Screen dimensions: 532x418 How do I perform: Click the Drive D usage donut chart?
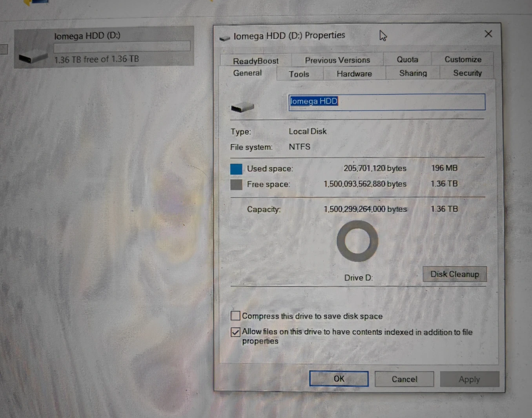point(357,241)
